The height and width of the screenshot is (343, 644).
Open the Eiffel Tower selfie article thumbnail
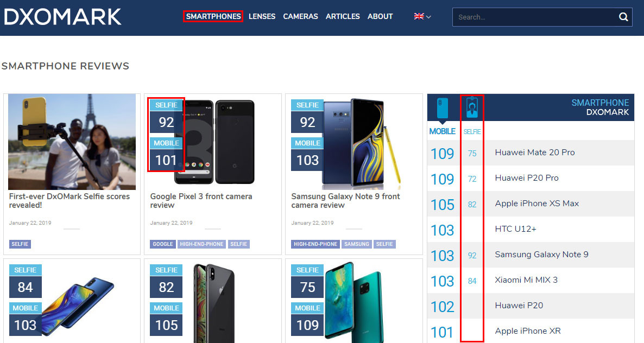pyautogui.click(x=72, y=142)
